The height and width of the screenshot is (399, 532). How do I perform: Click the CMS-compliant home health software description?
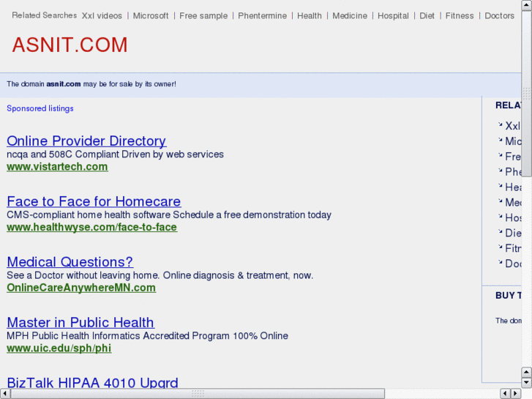click(x=169, y=215)
